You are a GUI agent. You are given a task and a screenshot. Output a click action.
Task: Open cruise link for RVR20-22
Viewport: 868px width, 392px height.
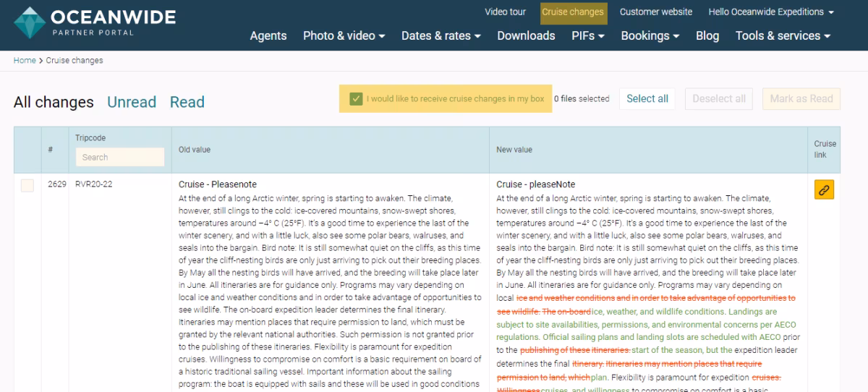point(824,190)
